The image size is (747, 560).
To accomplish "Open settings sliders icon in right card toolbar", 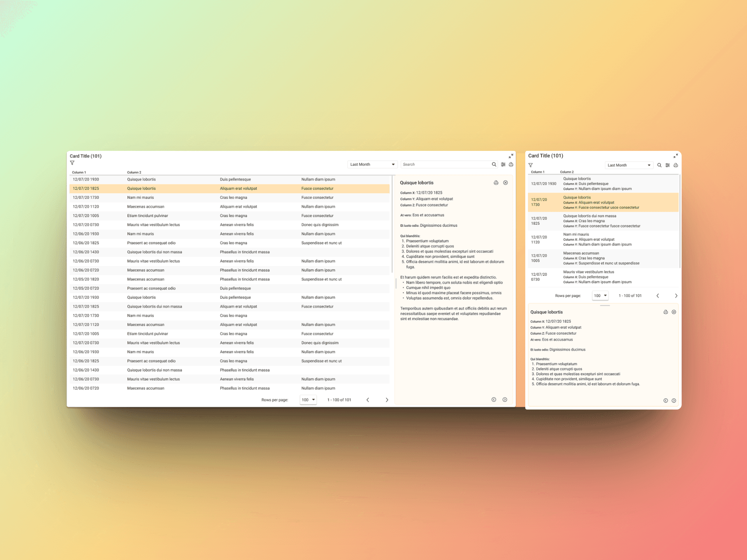I will pyautogui.click(x=668, y=165).
